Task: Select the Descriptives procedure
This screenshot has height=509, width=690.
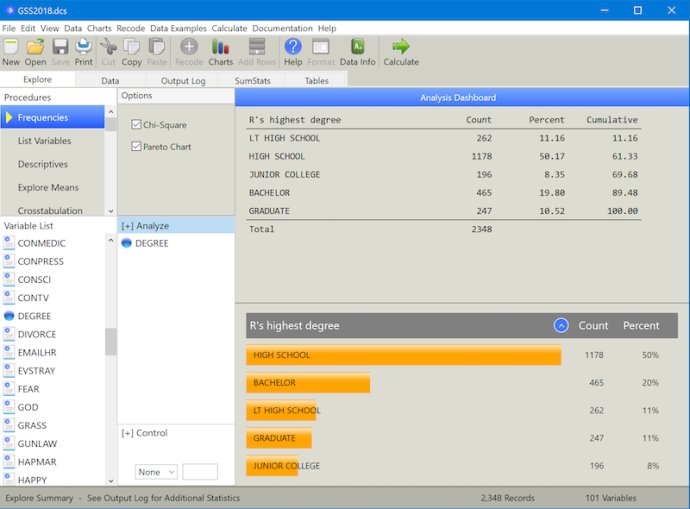Action: (x=53, y=164)
